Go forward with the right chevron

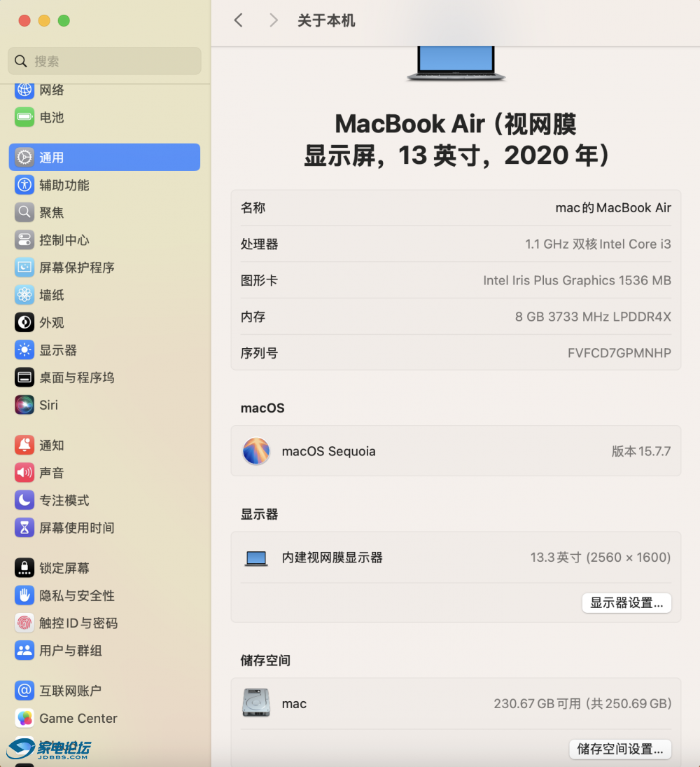point(273,20)
